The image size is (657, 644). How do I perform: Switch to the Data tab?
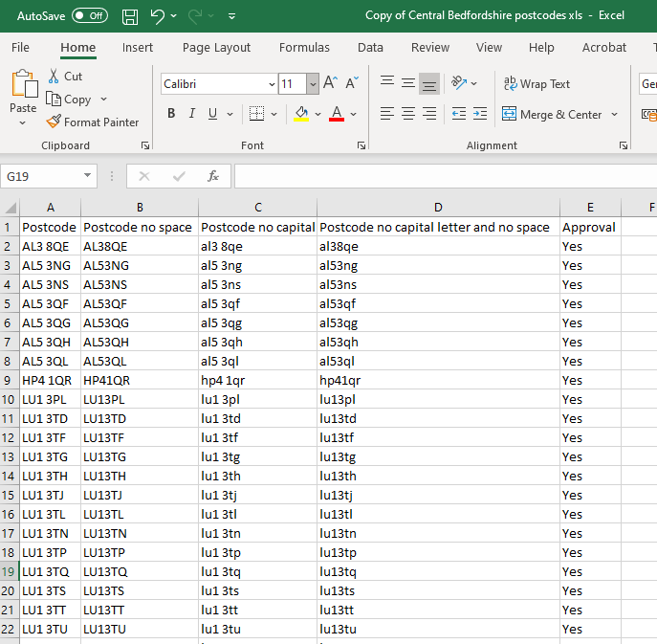(370, 48)
